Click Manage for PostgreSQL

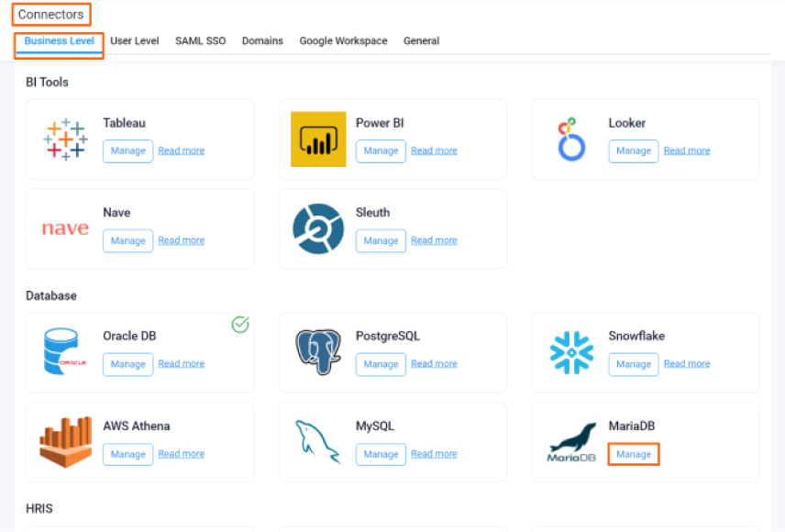pos(381,364)
